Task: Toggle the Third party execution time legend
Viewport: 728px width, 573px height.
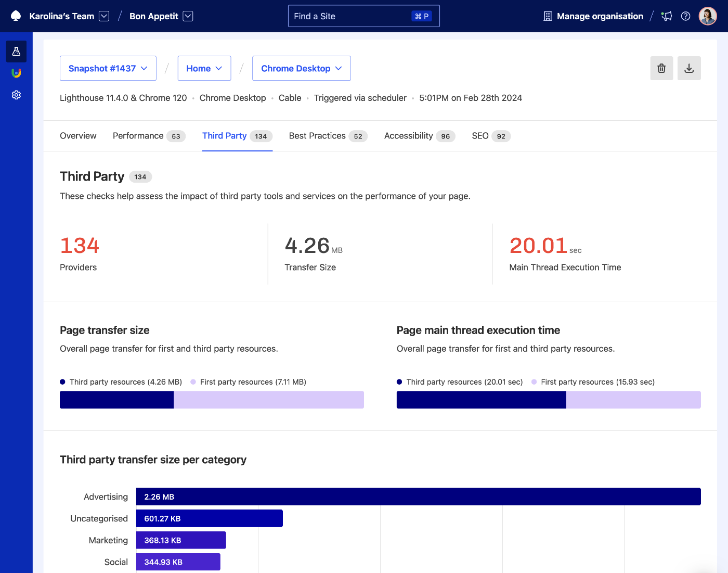Action: coord(460,381)
